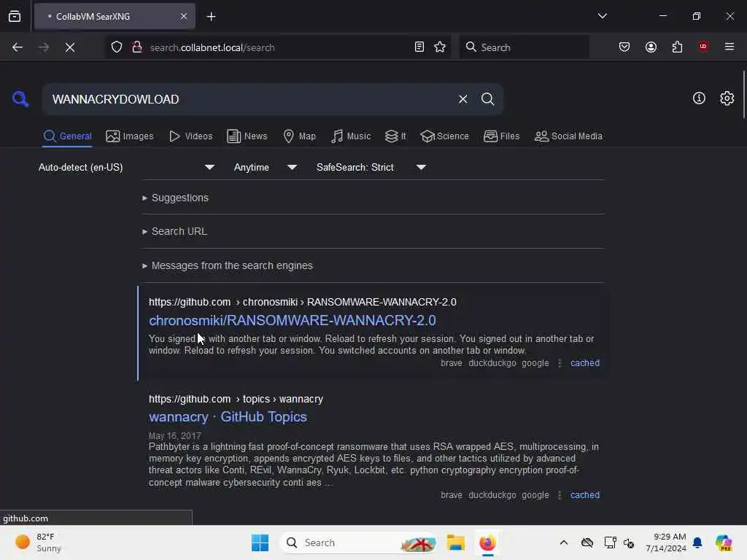The image size is (747, 560).
Task: Toggle reader view icon in address bar
Action: point(419,47)
